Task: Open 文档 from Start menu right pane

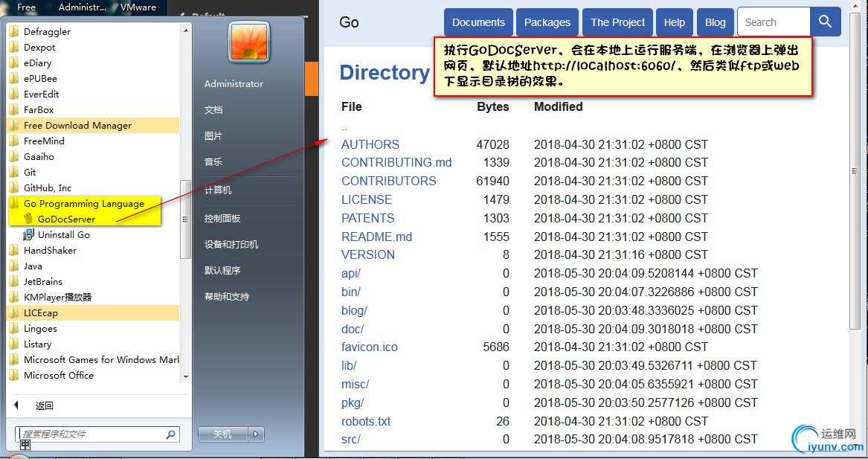Action: pyautogui.click(x=213, y=109)
